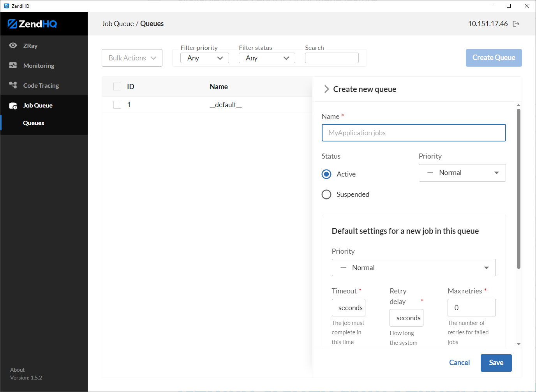Select the Suspended status radio button

[x=326, y=194]
